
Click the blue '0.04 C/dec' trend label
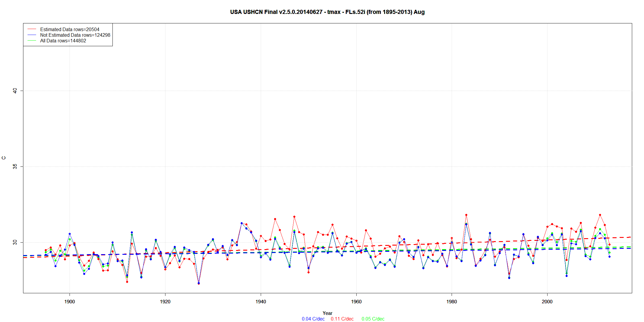[313, 319]
